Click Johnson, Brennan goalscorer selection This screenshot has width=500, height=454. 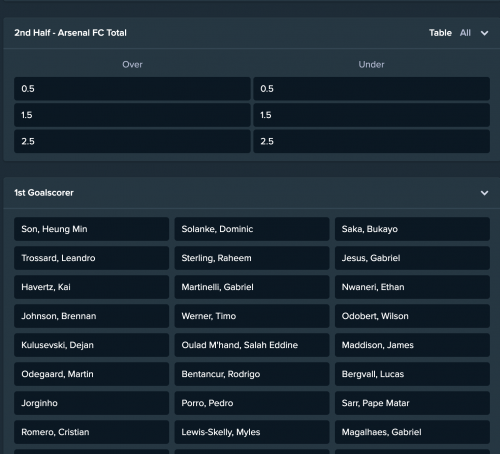(x=91, y=316)
